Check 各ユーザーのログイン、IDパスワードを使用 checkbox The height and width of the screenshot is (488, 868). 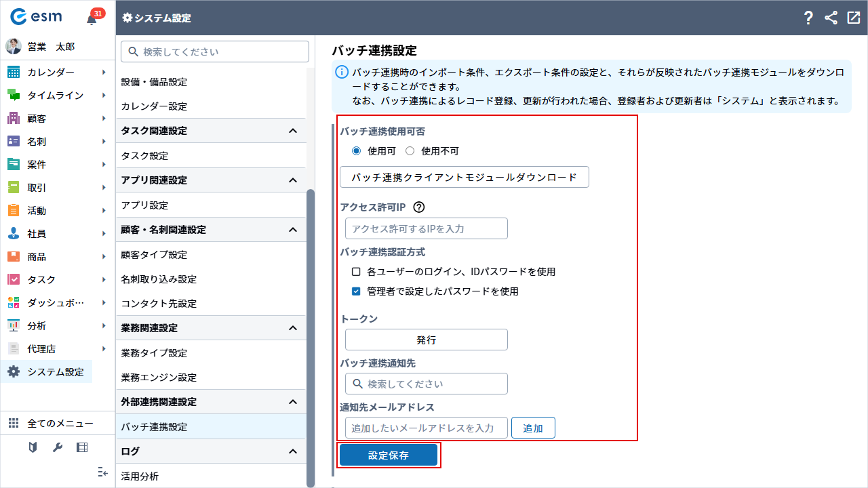(356, 272)
